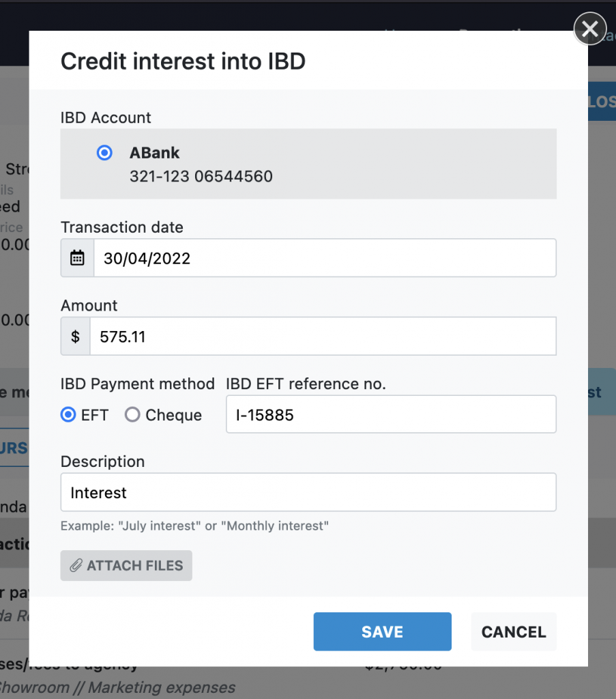Click the EFT reference field with I-15885
The image size is (616, 699).
391,414
